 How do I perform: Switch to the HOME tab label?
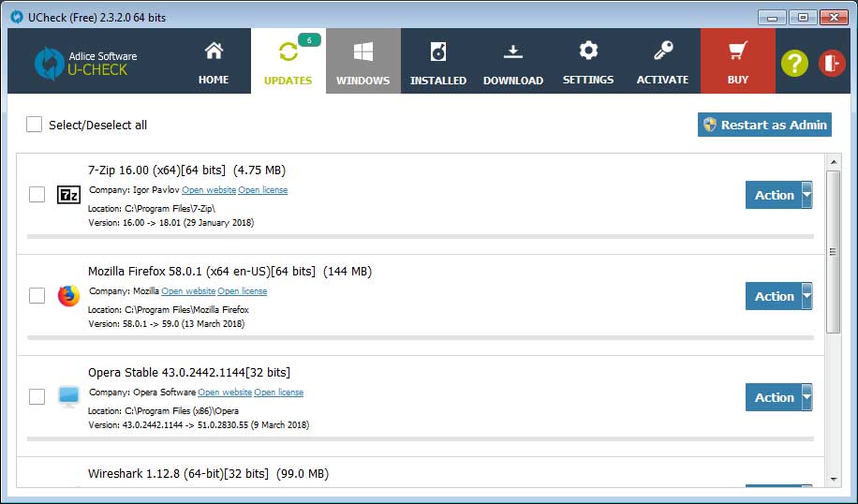pyautogui.click(x=214, y=80)
